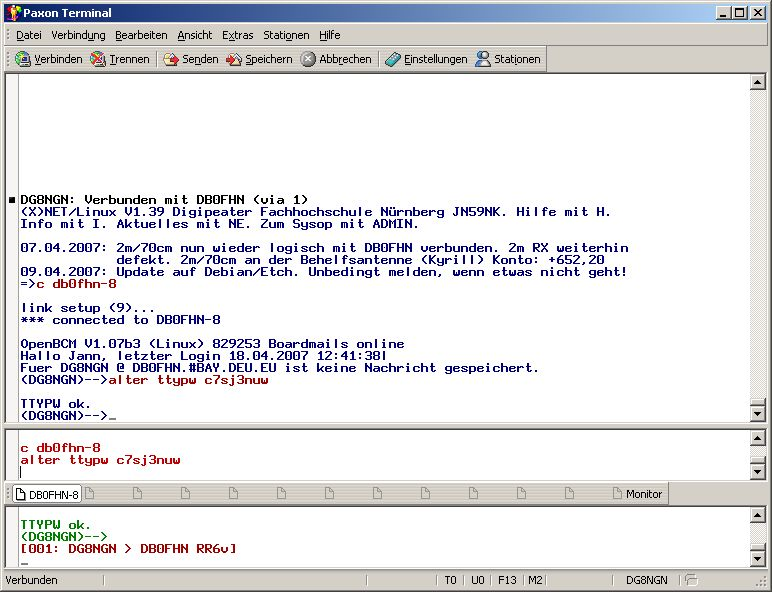Screen dimensions: 772x592
Task: Hit the Abbrechen cancel toolbar button
Action: pyautogui.click(x=337, y=59)
